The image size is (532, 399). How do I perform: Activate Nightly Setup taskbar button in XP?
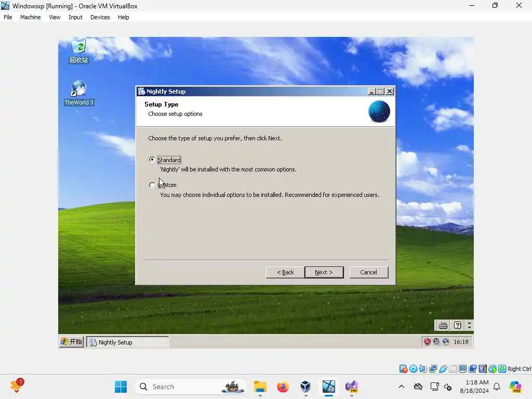128,342
